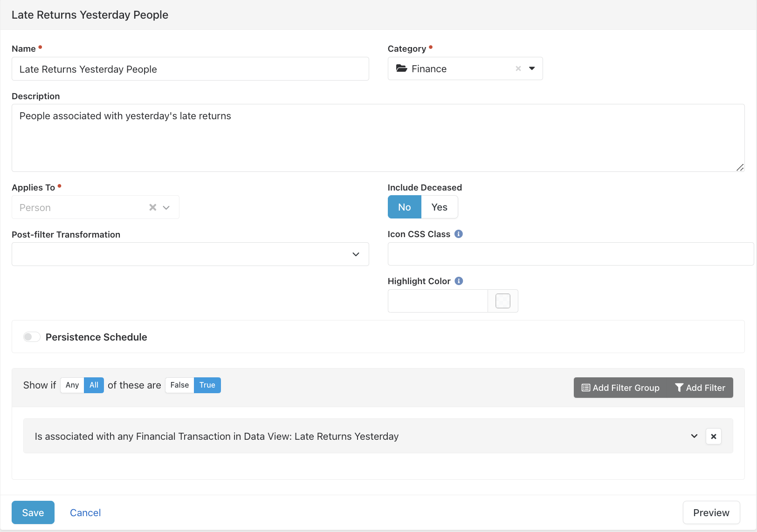The image size is (757, 532).
Task: Click Add Filter button
Action: [x=700, y=388]
